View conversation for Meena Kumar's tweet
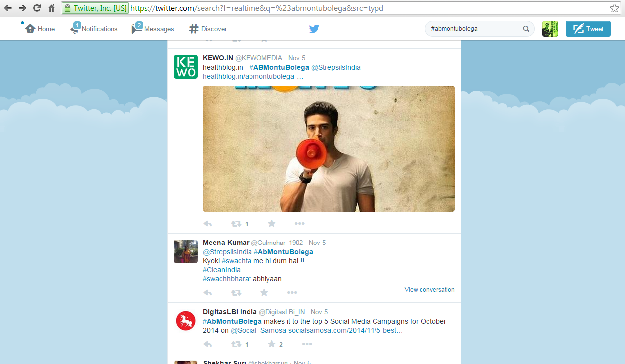 pos(430,290)
